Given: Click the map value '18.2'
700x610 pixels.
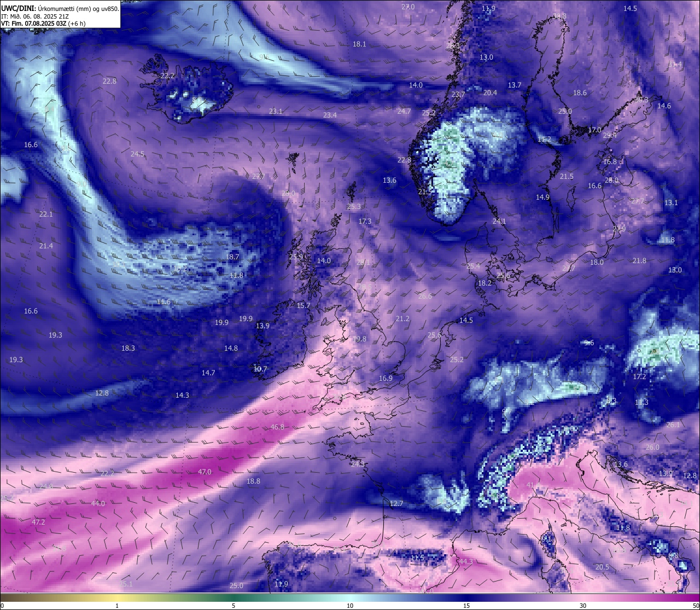Looking at the screenshot, I should (485, 283).
